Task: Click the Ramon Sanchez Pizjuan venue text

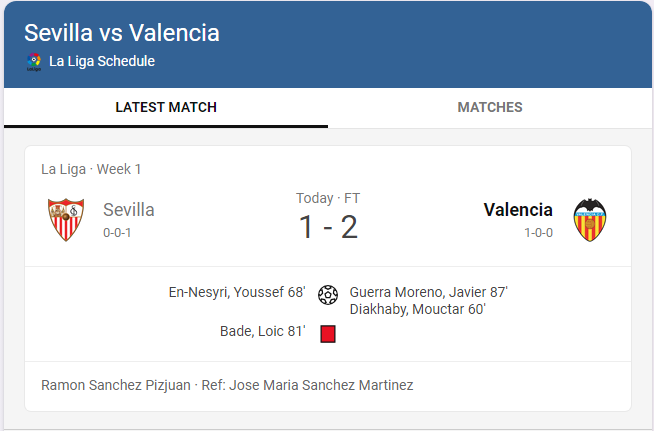Action: pyautogui.click(x=116, y=385)
